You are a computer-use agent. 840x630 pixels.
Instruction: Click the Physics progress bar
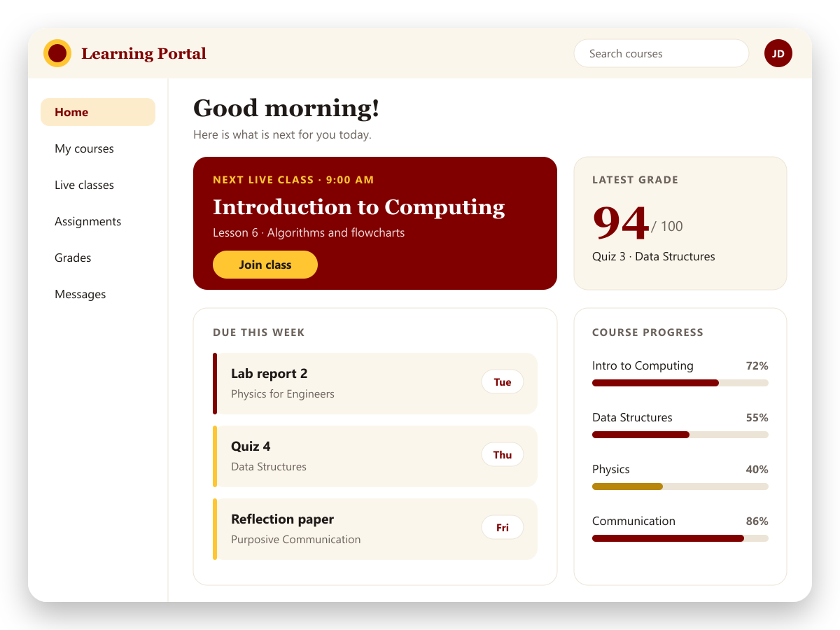[680, 486]
